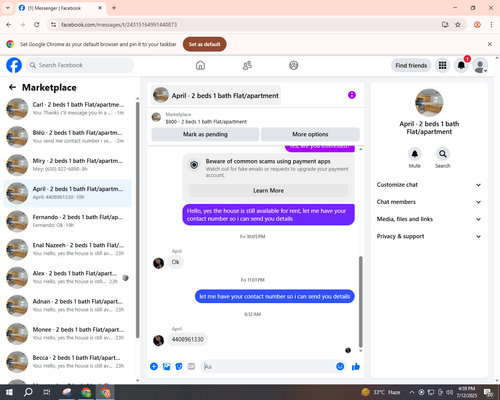The height and width of the screenshot is (400, 500).
Task: Open the Windows Start menu
Action: pos(9,392)
